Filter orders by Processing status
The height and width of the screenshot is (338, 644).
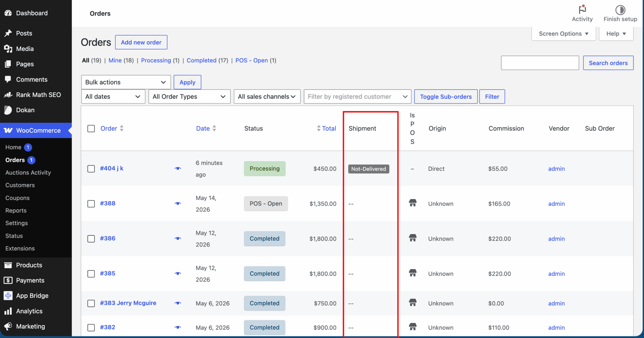[156, 60]
